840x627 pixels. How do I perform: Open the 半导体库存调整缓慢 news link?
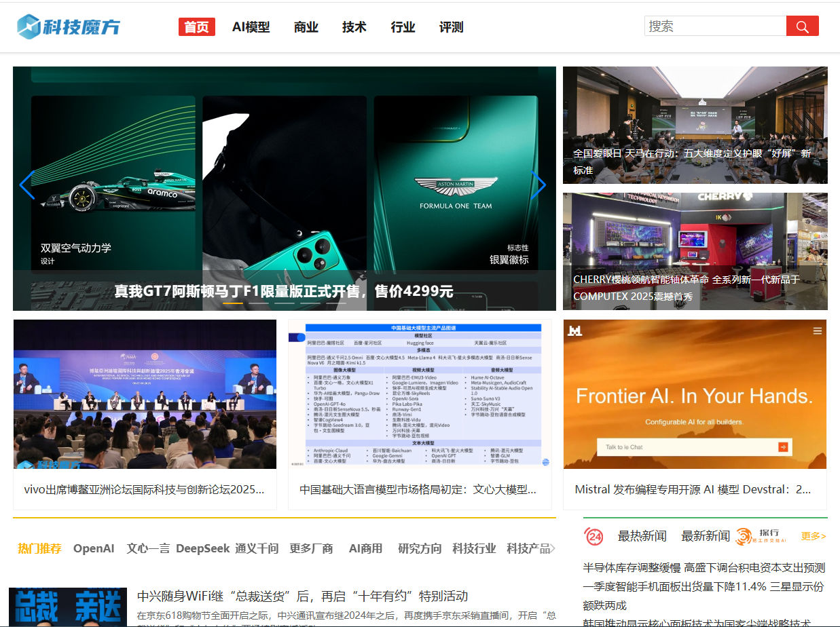[704, 567]
